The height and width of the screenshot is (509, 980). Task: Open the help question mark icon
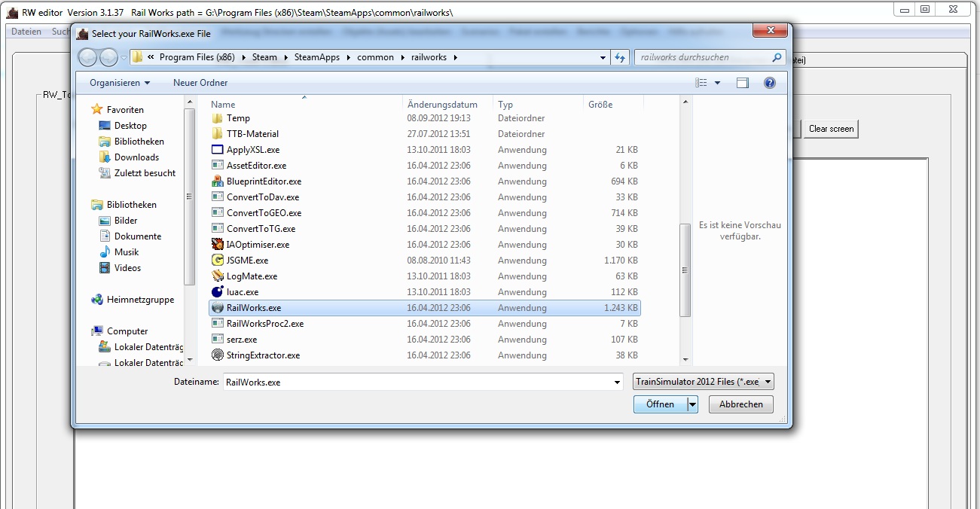click(x=769, y=83)
